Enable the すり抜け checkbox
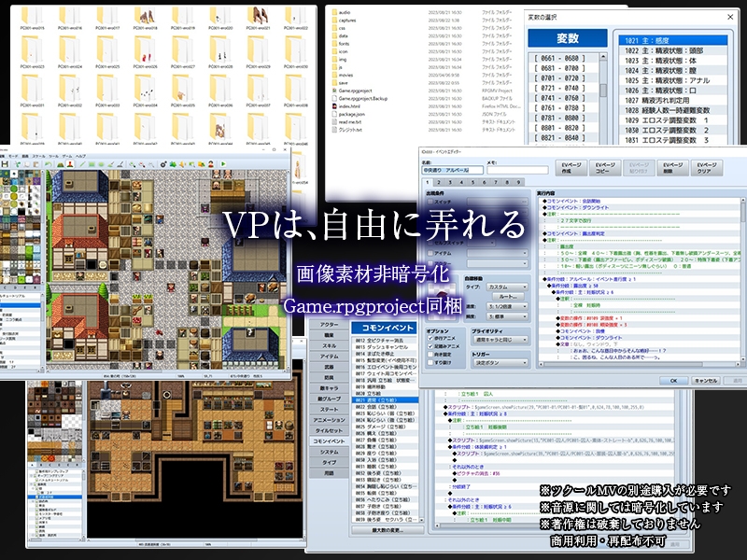Screen dimensions: 747x560 point(430,362)
